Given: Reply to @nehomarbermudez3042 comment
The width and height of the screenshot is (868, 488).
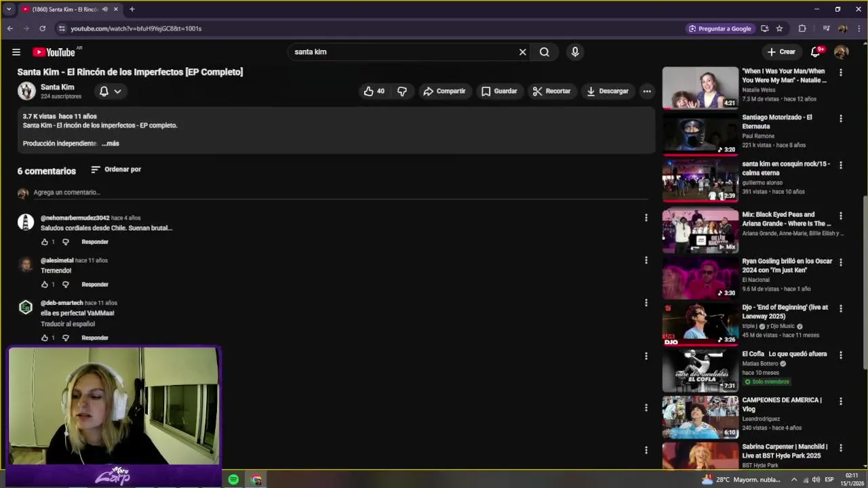Looking at the screenshot, I should [x=95, y=242].
